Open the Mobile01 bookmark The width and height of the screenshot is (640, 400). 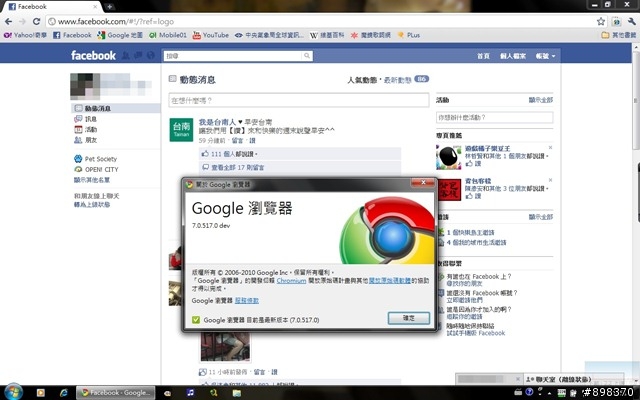[168, 35]
